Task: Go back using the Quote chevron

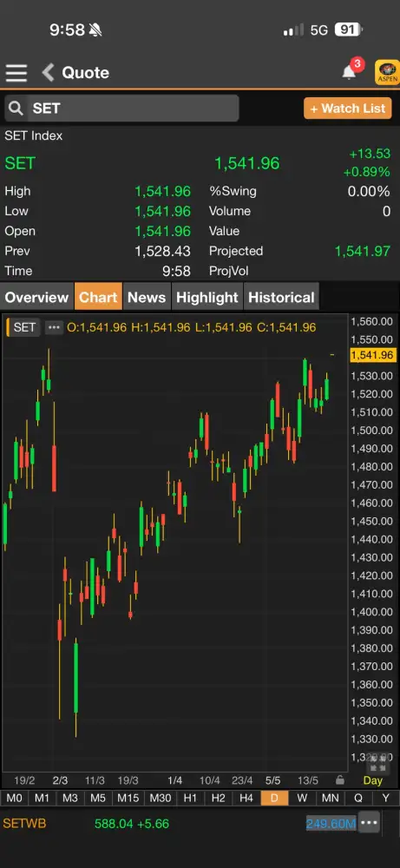Action: pos(49,73)
